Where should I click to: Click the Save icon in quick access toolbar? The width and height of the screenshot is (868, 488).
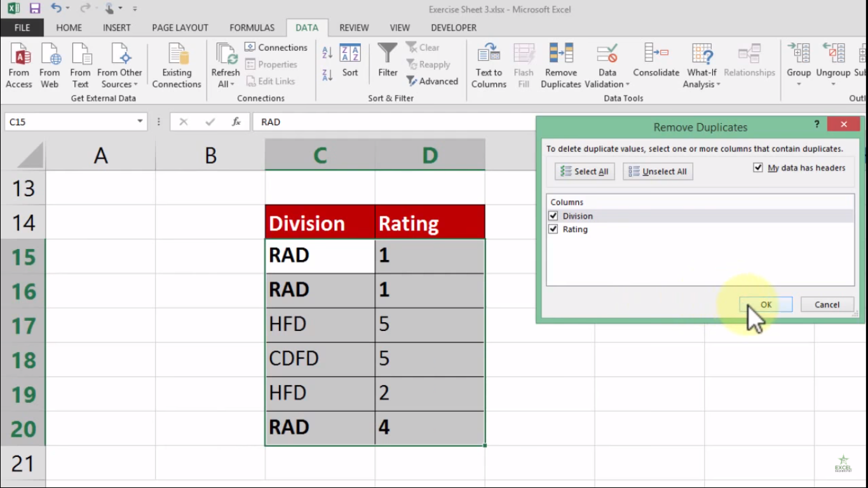point(35,8)
